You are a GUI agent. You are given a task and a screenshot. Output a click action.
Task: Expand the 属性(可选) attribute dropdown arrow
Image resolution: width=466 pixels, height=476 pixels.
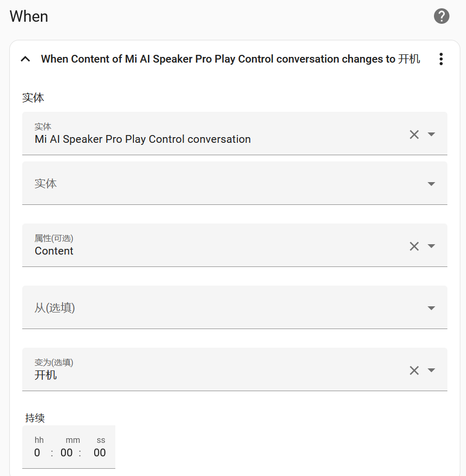[431, 246]
